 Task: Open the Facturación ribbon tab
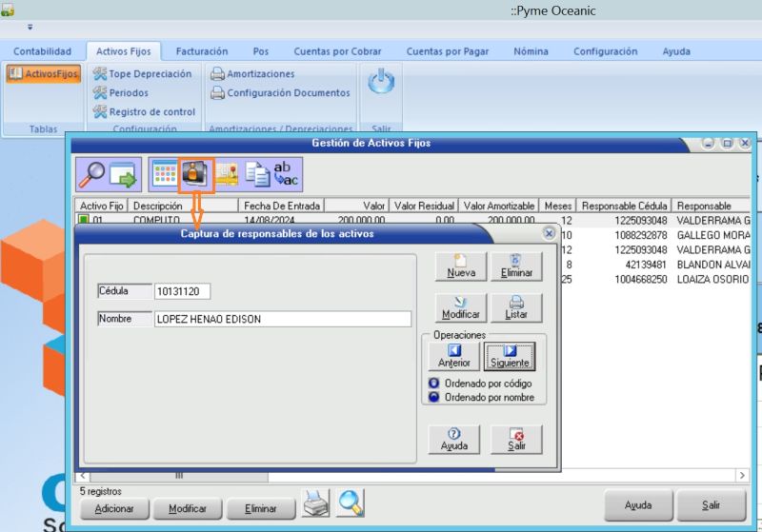click(202, 51)
